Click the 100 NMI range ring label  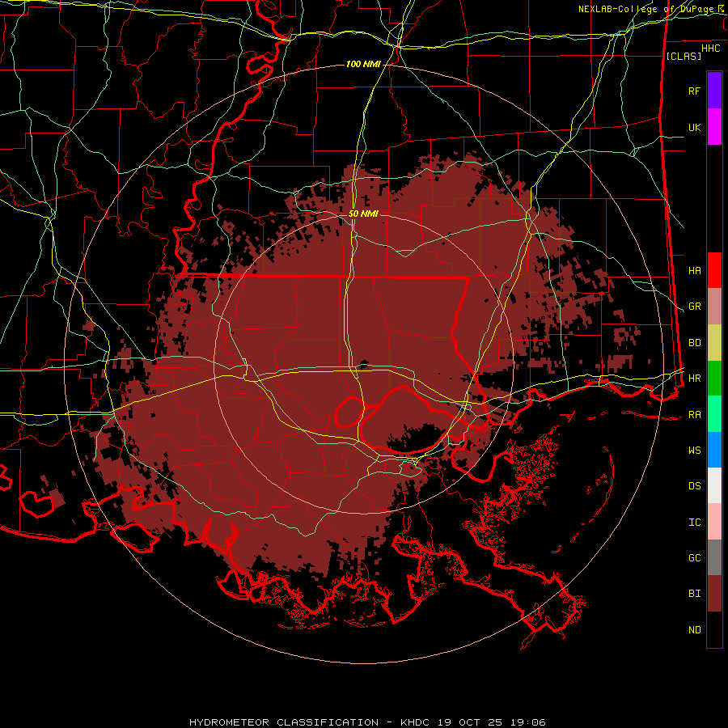(363, 64)
